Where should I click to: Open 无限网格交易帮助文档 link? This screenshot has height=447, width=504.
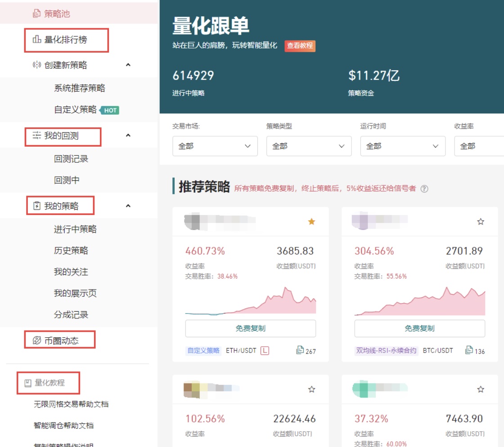[71, 404]
